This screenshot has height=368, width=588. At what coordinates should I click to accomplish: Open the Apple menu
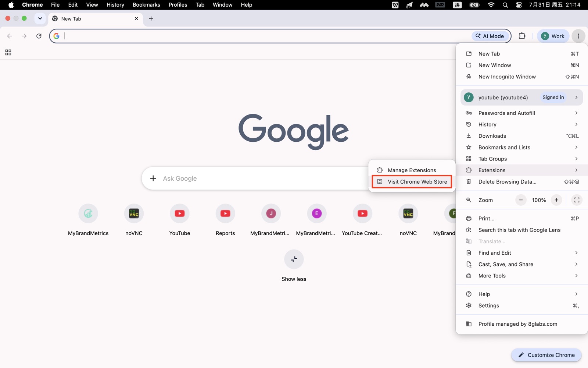11,5
